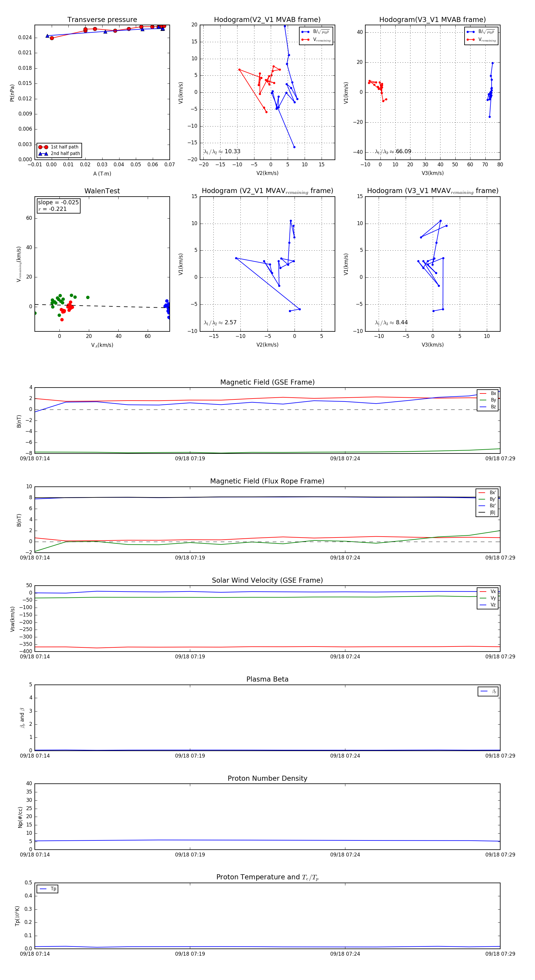
Task: Click "B(nT)" y-axis label of flux rope plot
Action: 19,520
